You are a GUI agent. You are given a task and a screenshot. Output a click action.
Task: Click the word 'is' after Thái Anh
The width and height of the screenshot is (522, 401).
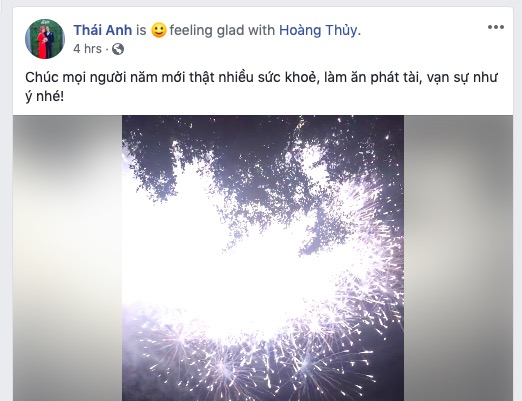(x=141, y=30)
